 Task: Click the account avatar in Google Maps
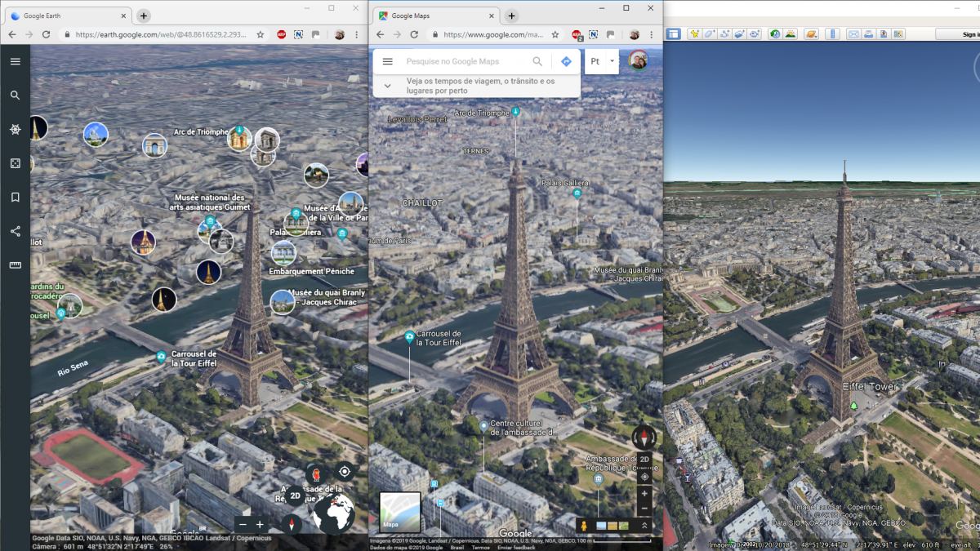tap(639, 60)
